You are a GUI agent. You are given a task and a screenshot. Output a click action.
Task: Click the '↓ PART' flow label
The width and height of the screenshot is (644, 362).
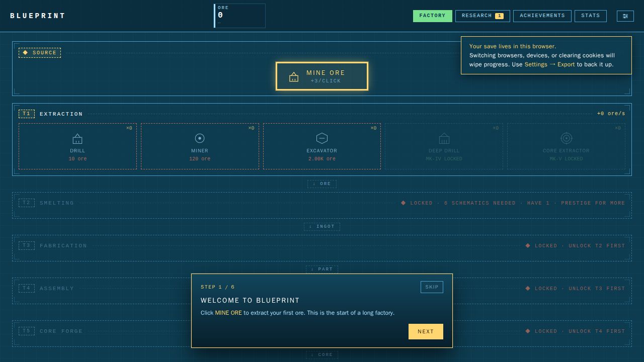322,269
